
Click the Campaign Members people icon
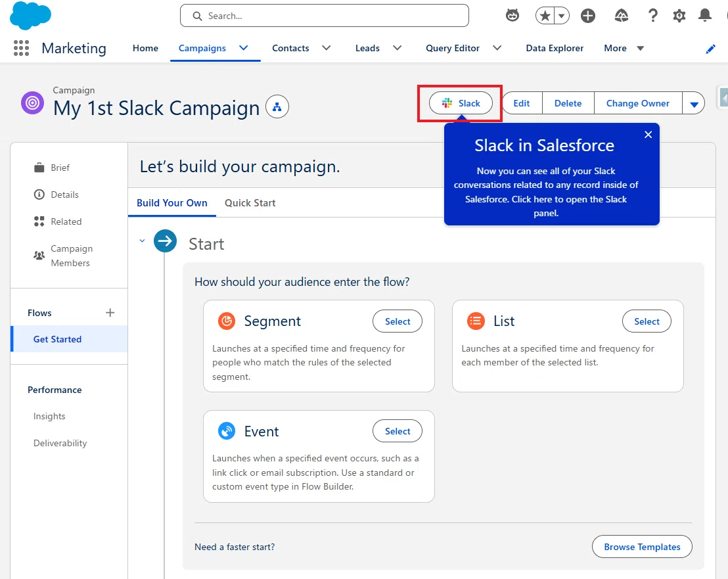[x=39, y=256]
